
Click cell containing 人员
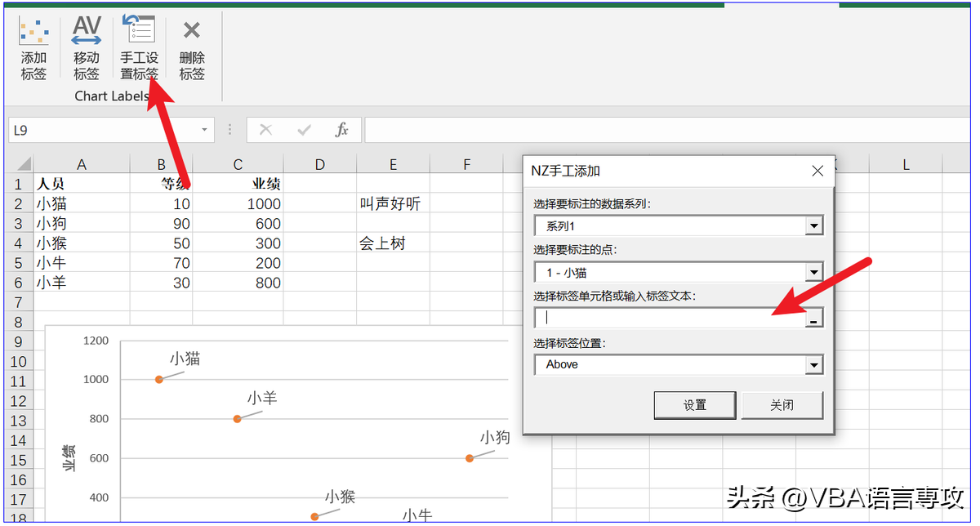point(82,185)
